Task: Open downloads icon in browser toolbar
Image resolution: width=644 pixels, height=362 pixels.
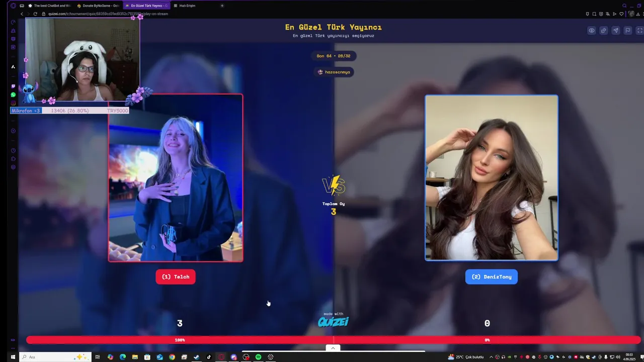Action: coord(638,14)
